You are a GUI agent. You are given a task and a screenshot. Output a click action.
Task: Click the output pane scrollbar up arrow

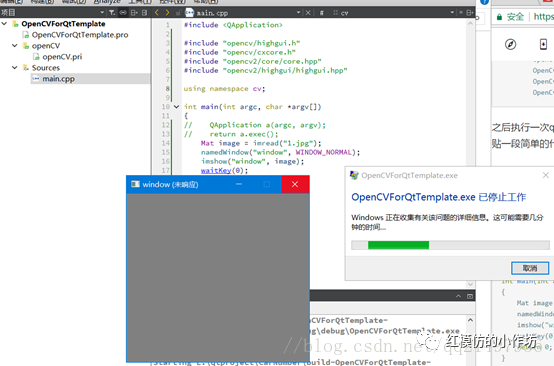[470, 320]
